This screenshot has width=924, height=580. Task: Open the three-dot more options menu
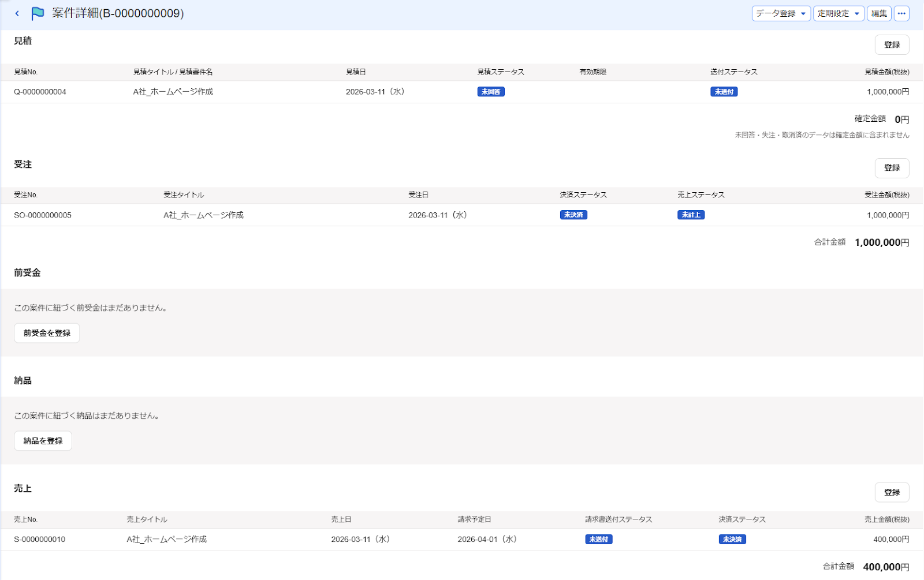click(x=901, y=13)
